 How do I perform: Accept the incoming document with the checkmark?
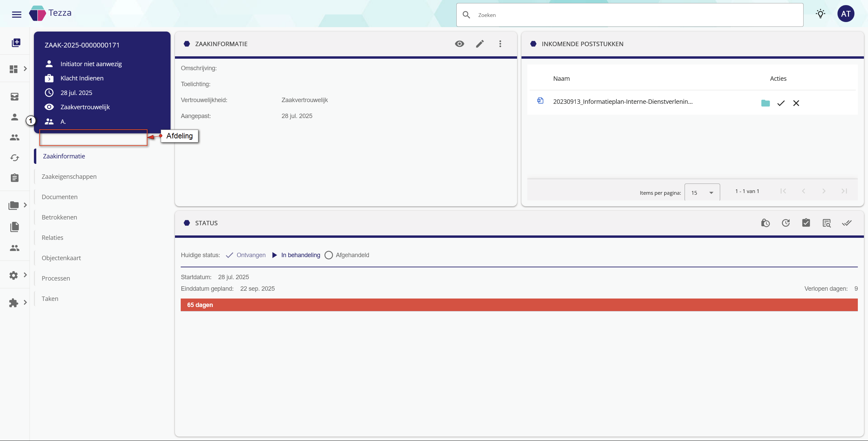pyautogui.click(x=781, y=103)
